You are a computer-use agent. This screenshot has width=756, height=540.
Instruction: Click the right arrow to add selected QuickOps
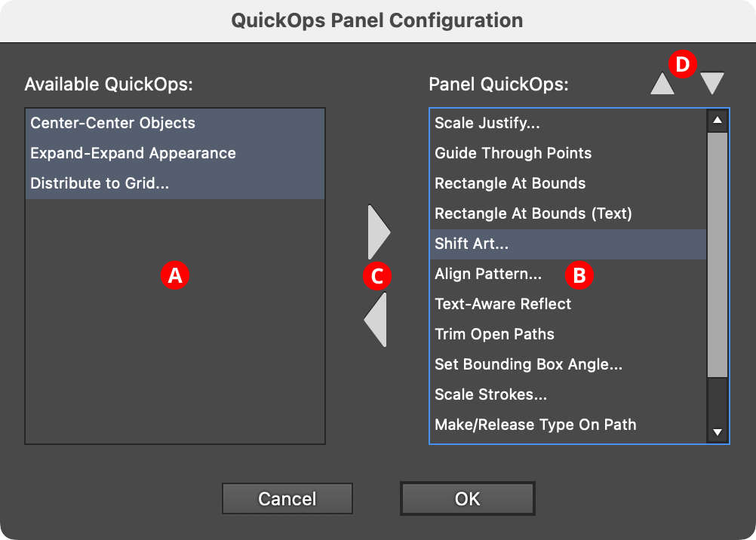coord(376,232)
